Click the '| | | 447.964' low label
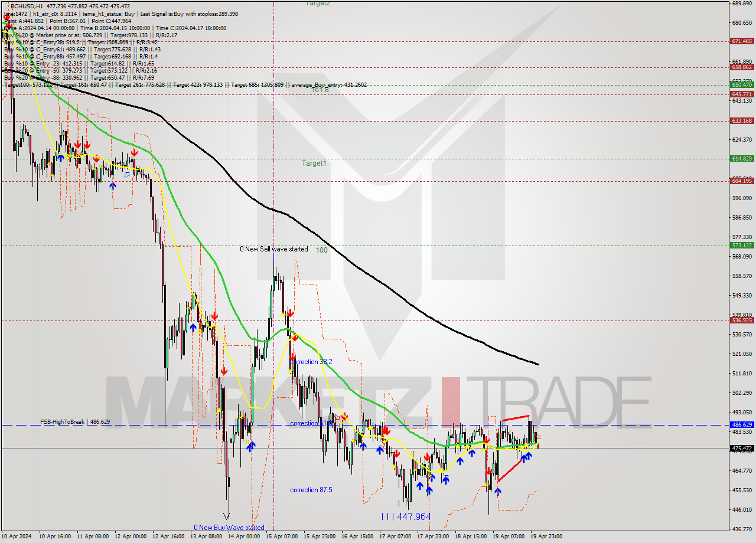This screenshot has width=756, height=543. click(x=406, y=516)
